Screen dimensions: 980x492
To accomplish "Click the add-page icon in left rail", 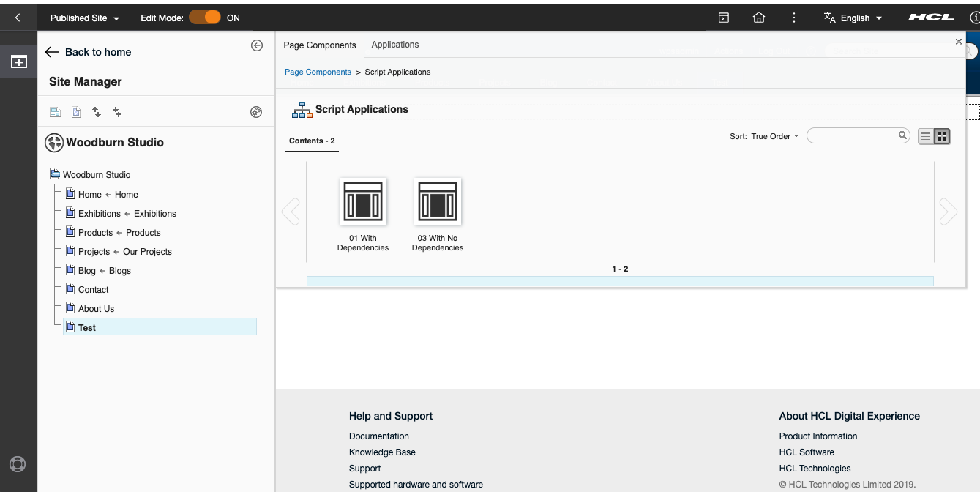I will click(x=19, y=62).
